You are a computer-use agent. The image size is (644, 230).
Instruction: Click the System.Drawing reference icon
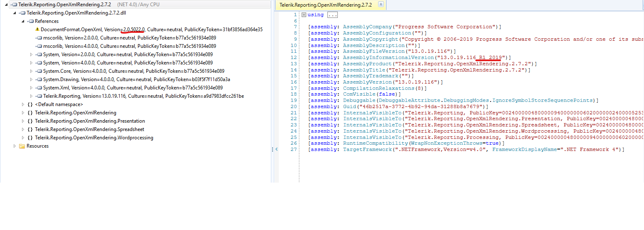point(39,79)
